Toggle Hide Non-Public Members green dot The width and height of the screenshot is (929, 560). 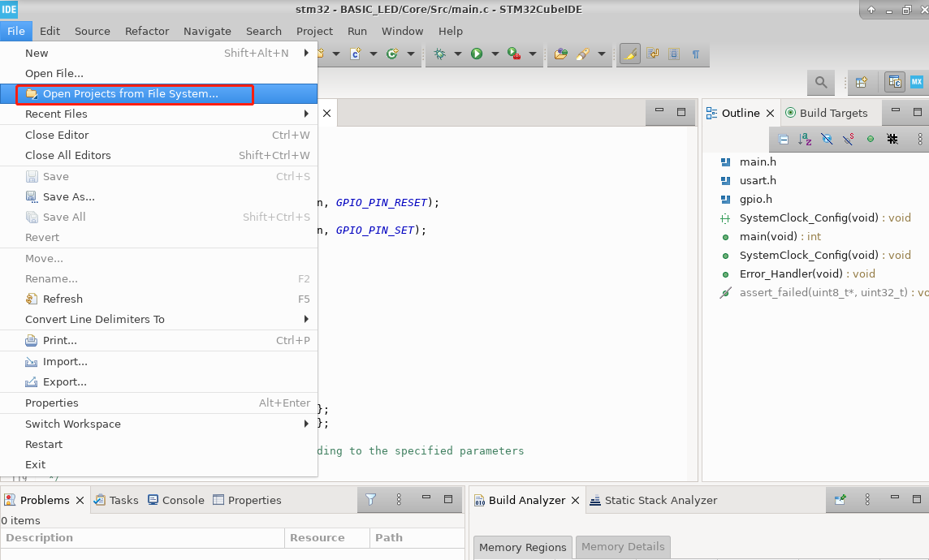coord(870,139)
